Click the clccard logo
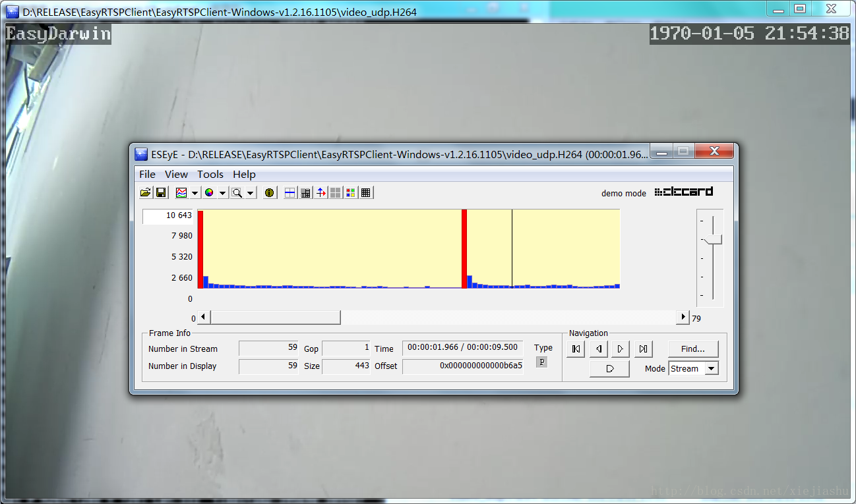856x504 pixels. click(x=684, y=192)
